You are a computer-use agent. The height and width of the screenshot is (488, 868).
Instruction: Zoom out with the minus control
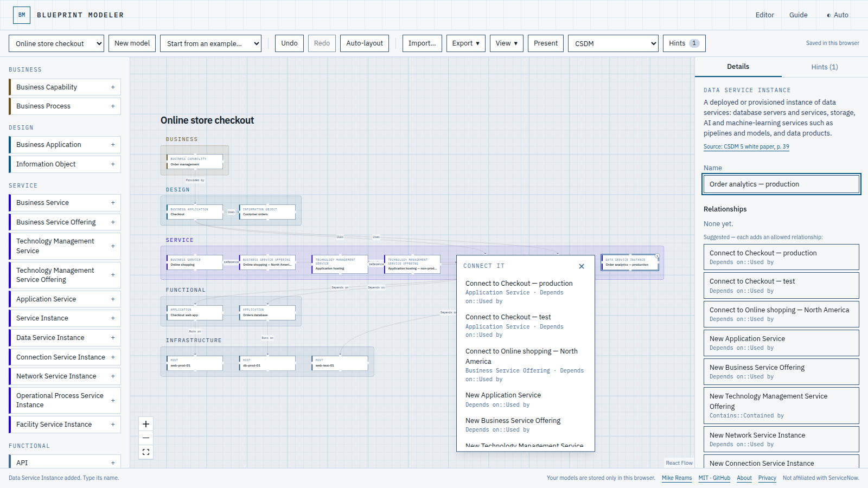tap(146, 438)
